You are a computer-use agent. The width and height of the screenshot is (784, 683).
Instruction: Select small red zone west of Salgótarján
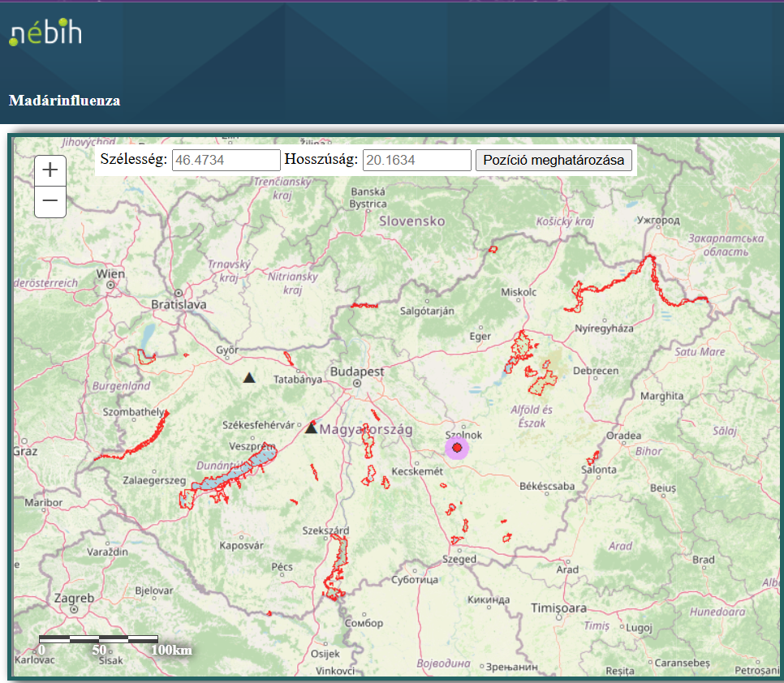[x=364, y=306]
